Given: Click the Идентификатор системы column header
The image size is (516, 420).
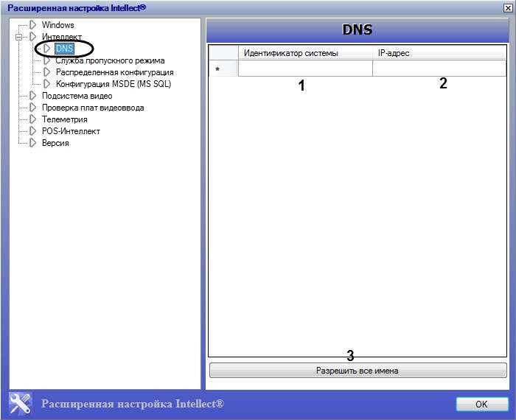Looking at the screenshot, I should (x=305, y=53).
